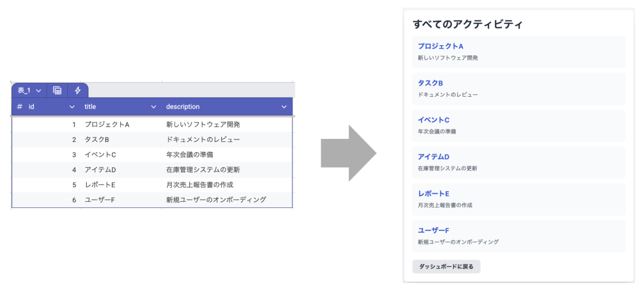Click the レポートE activity link
The image size is (644, 291).
[433, 194]
